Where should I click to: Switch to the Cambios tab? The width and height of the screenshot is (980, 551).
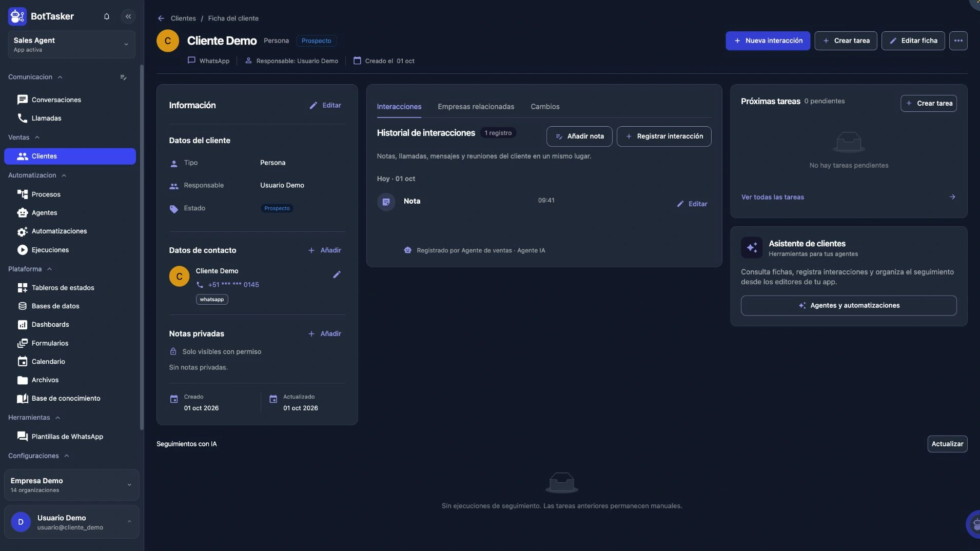545,107
